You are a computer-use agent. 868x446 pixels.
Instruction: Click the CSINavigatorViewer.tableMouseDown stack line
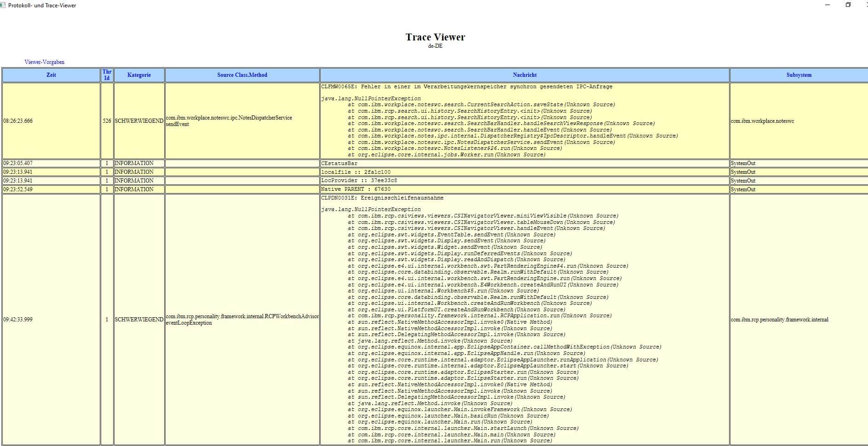[481, 222]
